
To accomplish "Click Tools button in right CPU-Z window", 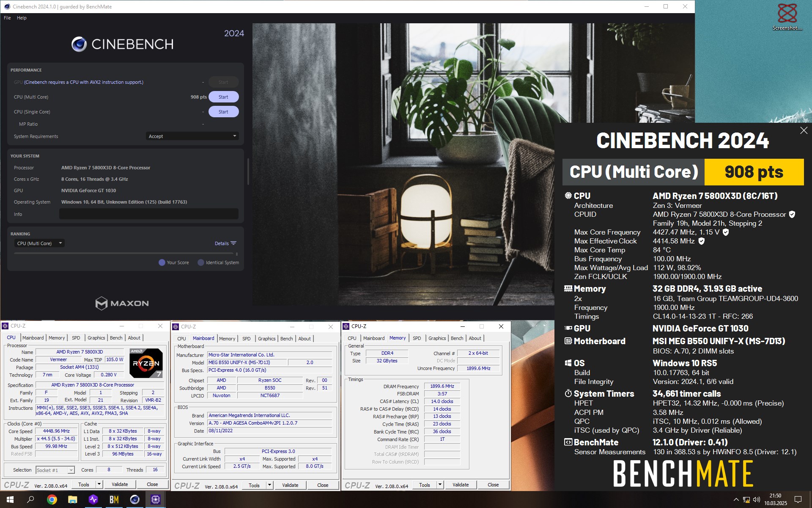I will coord(425,485).
